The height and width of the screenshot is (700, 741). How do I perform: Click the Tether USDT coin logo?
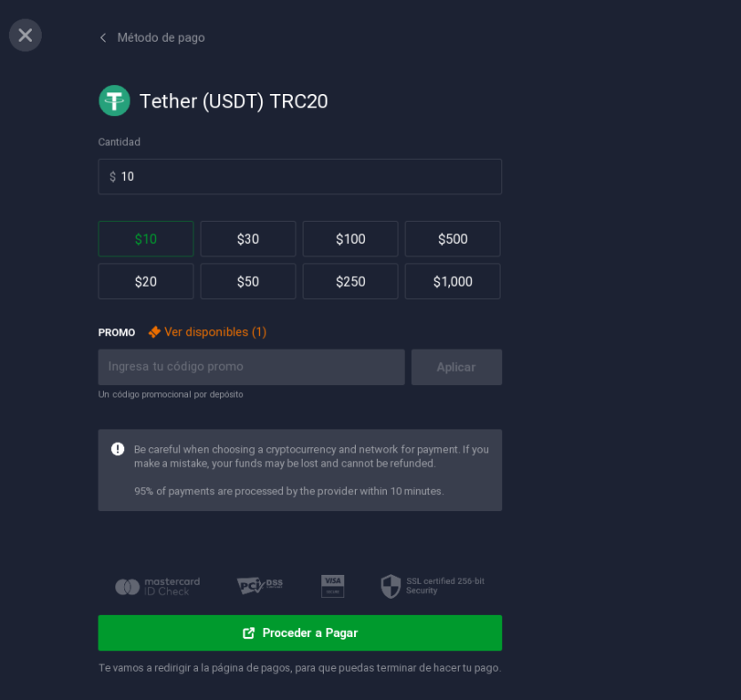[x=114, y=101]
